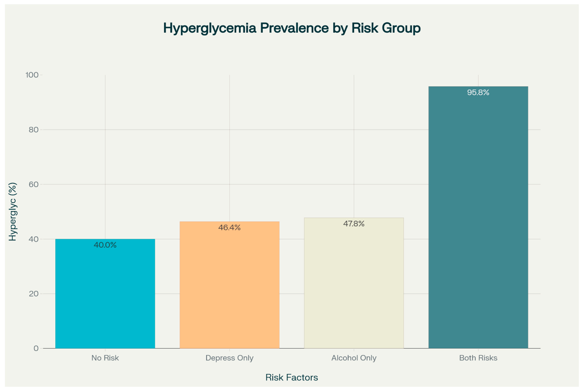Click the 40.0% data label
This screenshot has height=392, width=583.
coord(105,245)
